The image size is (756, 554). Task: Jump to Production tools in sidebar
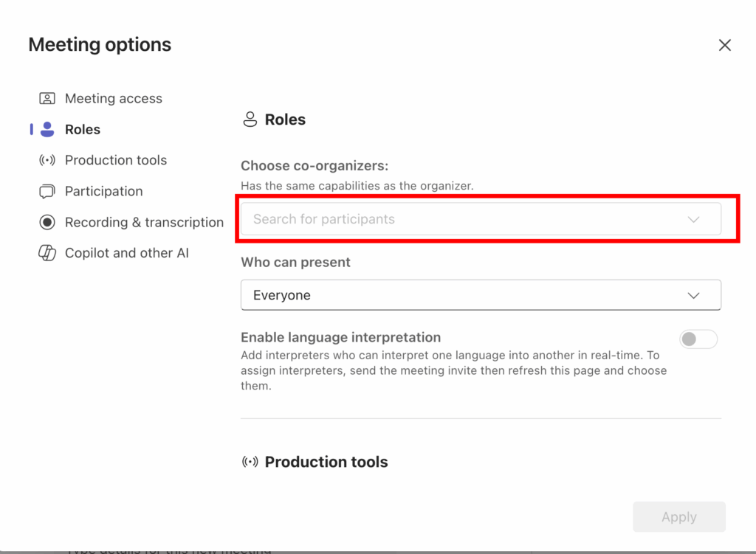tap(115, 160)
